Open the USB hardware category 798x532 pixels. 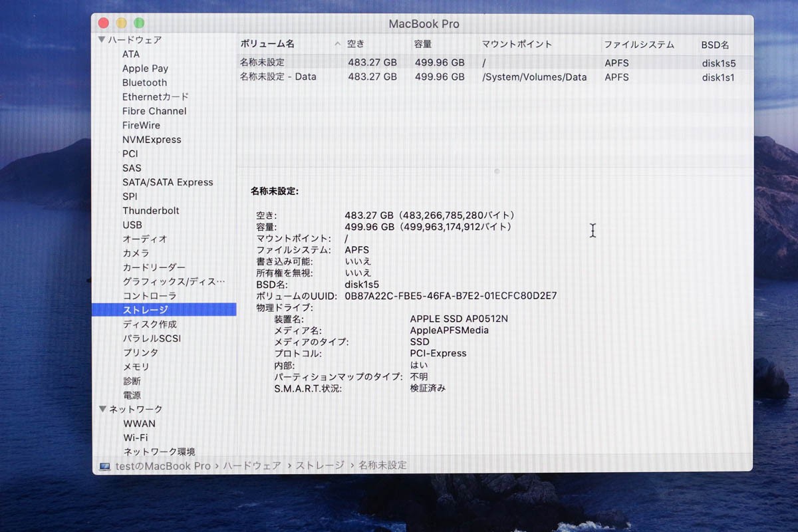(132, 225)
